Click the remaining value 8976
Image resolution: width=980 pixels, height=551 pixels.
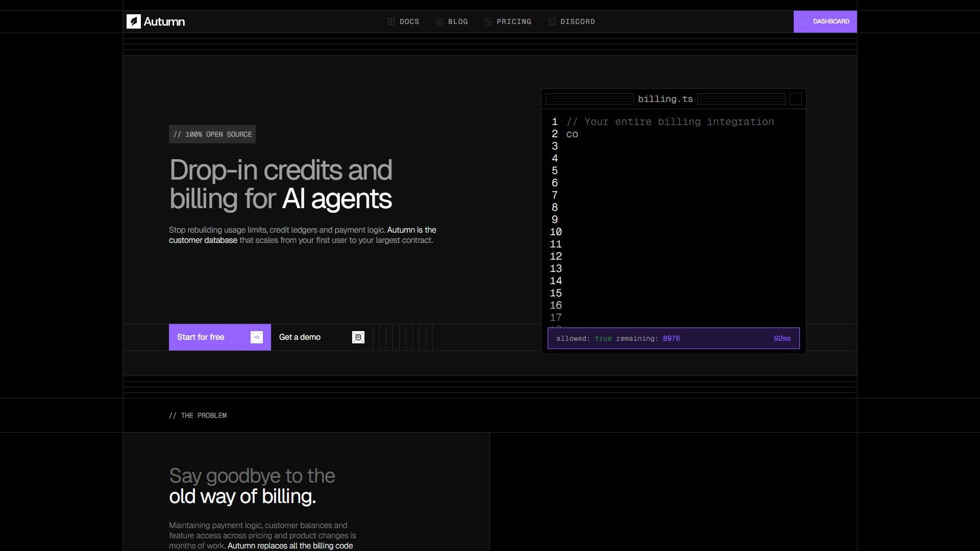pos(671,338)
